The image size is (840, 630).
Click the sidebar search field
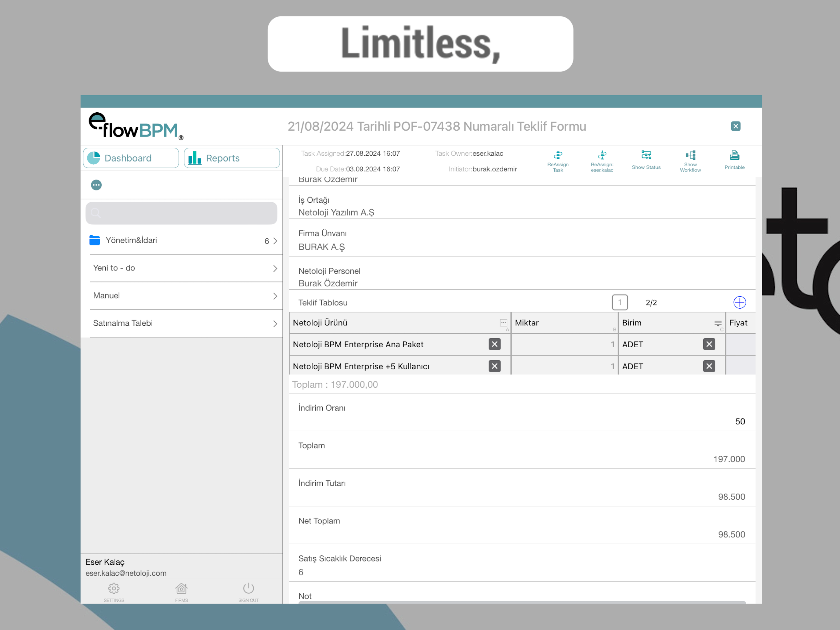181,213
